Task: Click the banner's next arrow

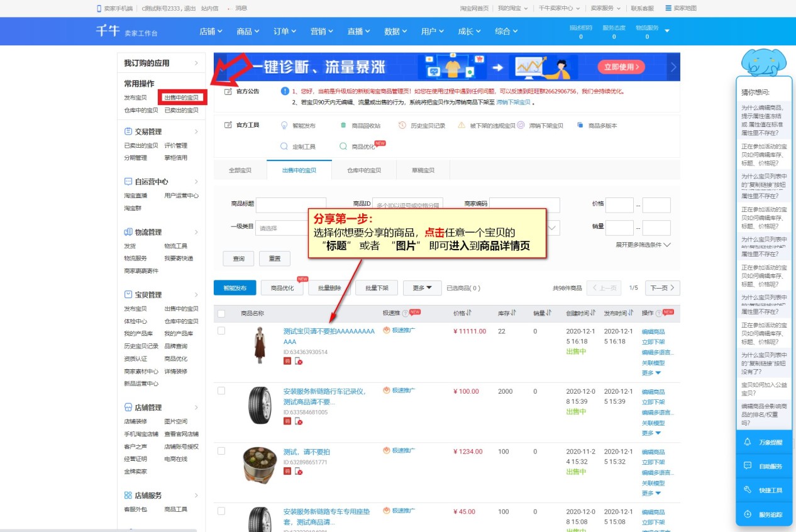Action: [x=673, y=67]
